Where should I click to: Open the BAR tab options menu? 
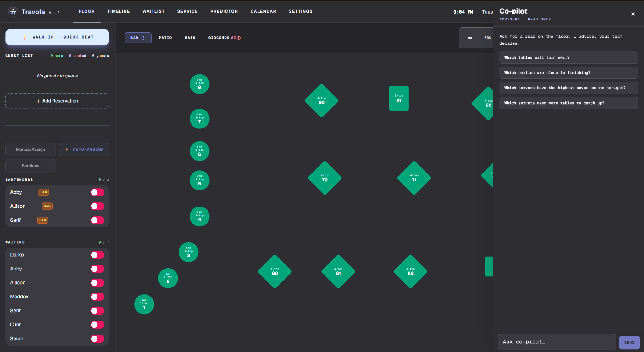pyautogui.click(x=143, y=38)
